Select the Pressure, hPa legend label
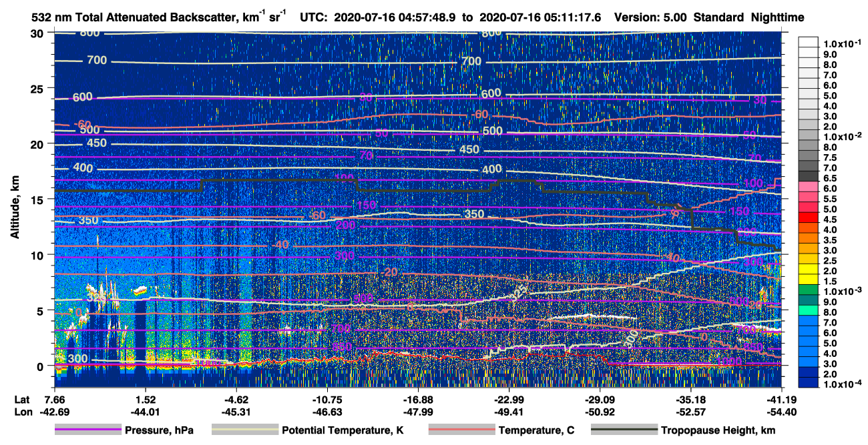 point(159,431)
